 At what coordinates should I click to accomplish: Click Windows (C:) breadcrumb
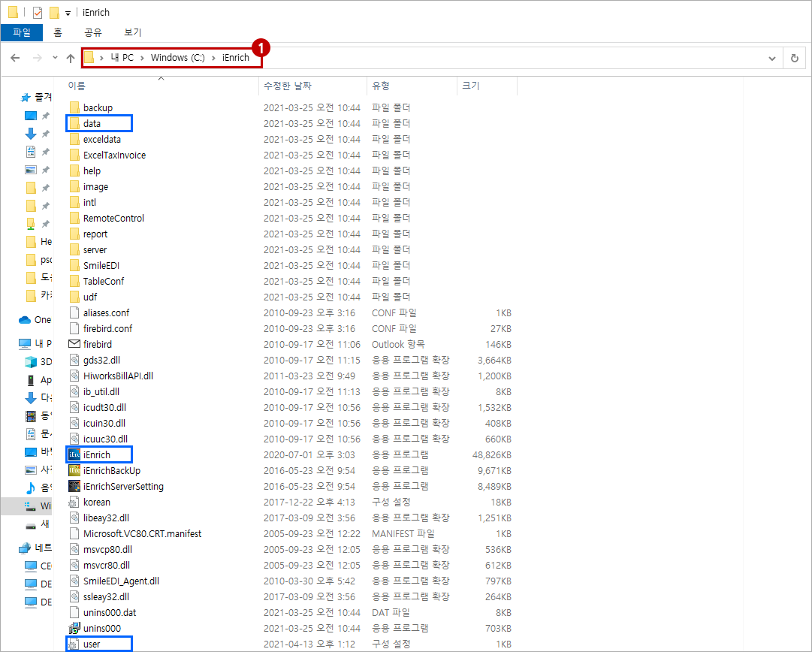[x=177, y=58]
